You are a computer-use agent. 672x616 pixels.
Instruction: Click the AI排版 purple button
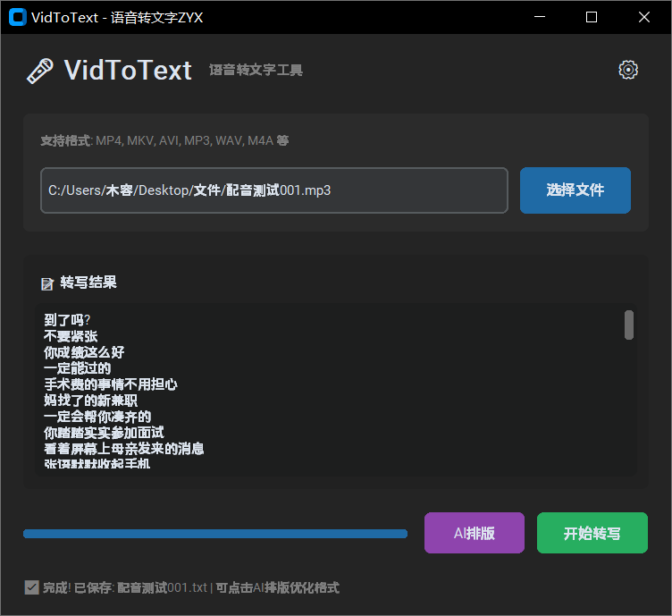click(475, 533)
